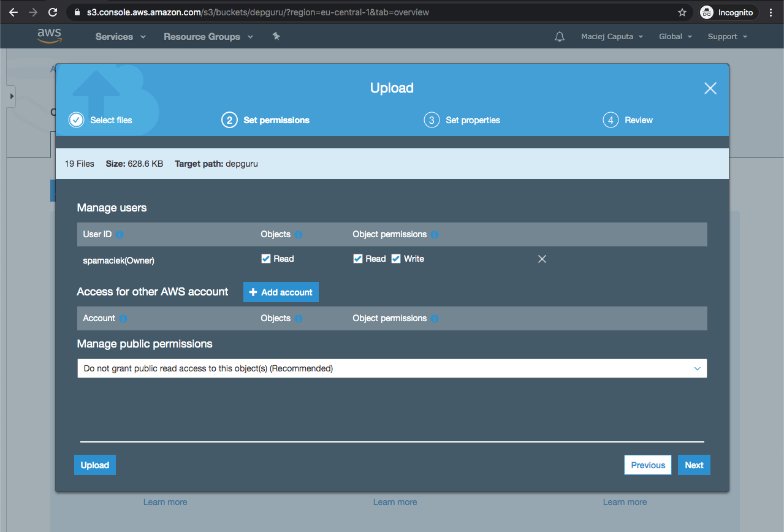784x532 pixels.
Task: Expand the Services menu
Action: tap(120, 37)
